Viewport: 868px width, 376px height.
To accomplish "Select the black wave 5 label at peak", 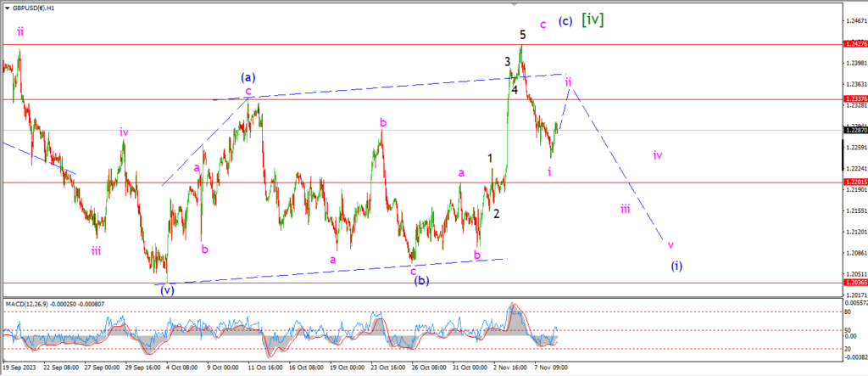I will pos(523,35).
